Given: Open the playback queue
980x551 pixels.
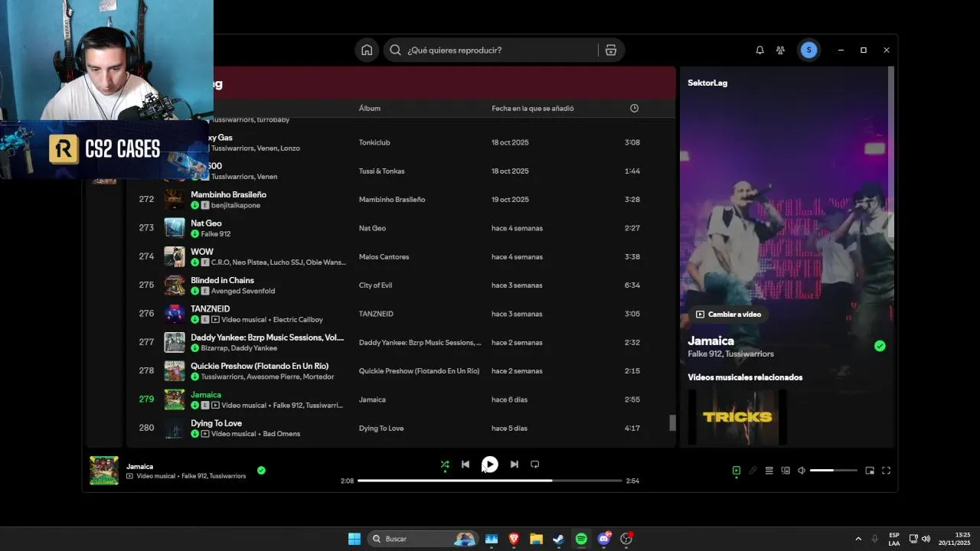Looking at the screenshot, I should pos(769,471).
